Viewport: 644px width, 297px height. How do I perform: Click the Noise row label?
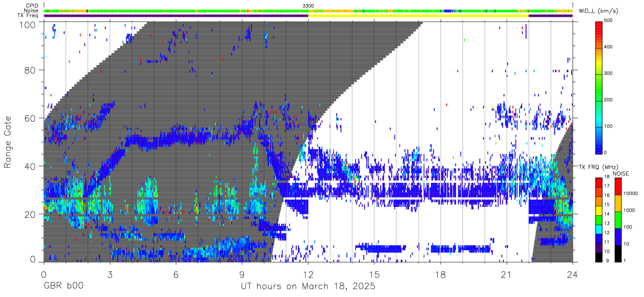[31, 10]
